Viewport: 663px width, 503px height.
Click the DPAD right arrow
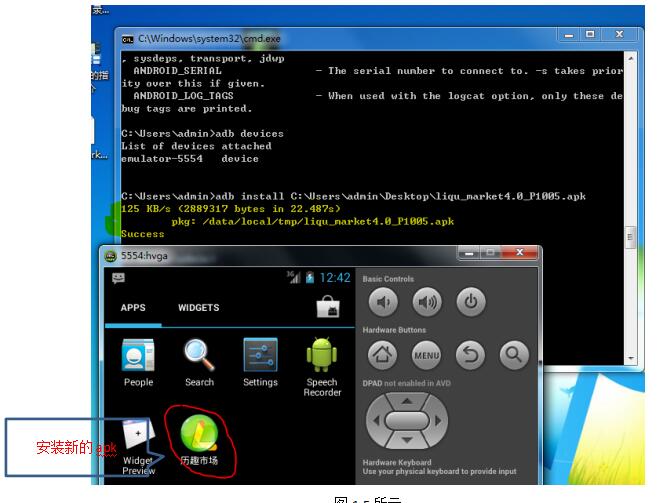[x=438, y=420]
